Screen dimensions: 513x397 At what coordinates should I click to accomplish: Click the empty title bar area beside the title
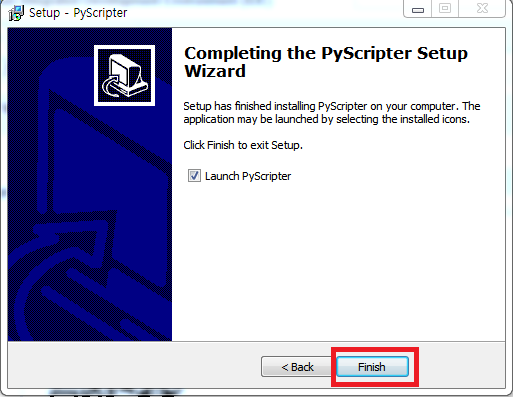pyautogui.click(x=263, y=13)
